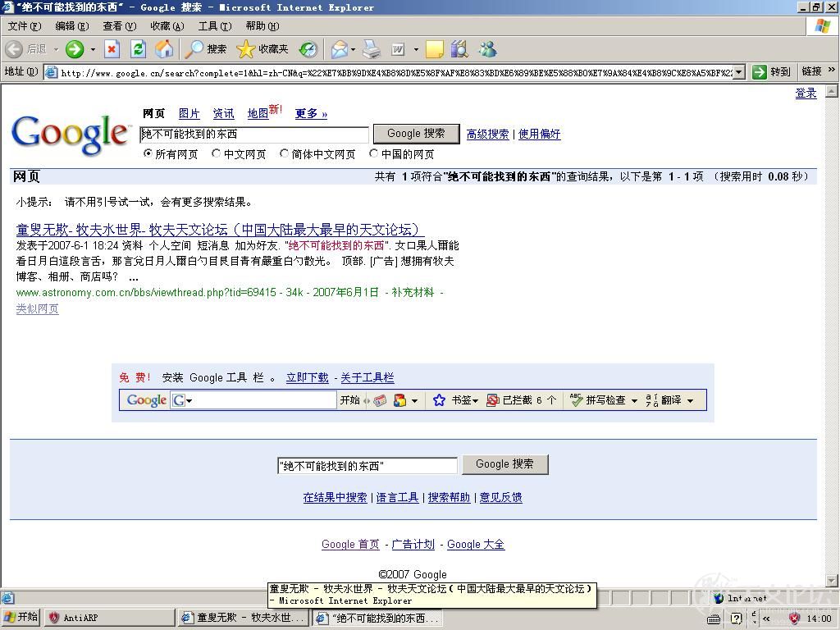The height and width of the screenshot is (630, 840).
Task: Click the page icon in address bar
Action: click(51, 72)
